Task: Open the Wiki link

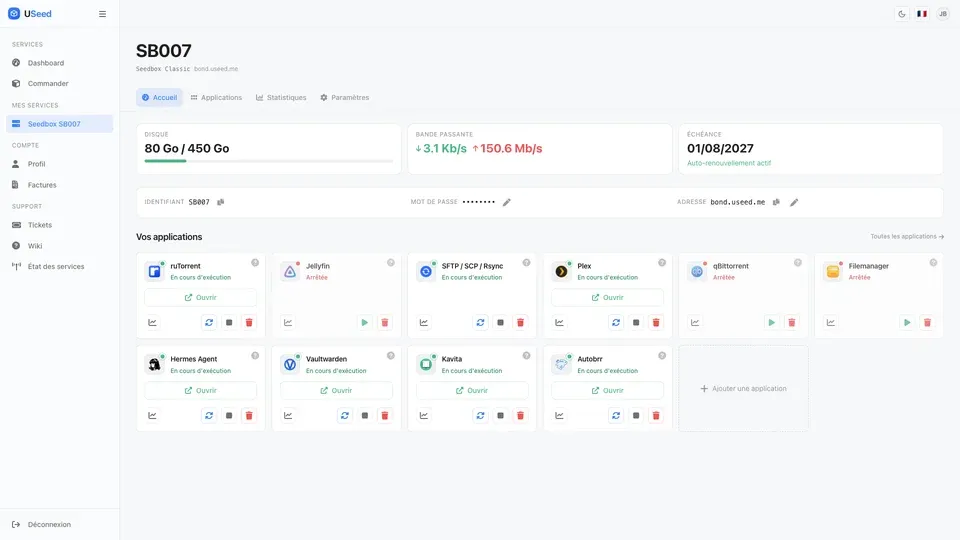Action: (59, 246)
